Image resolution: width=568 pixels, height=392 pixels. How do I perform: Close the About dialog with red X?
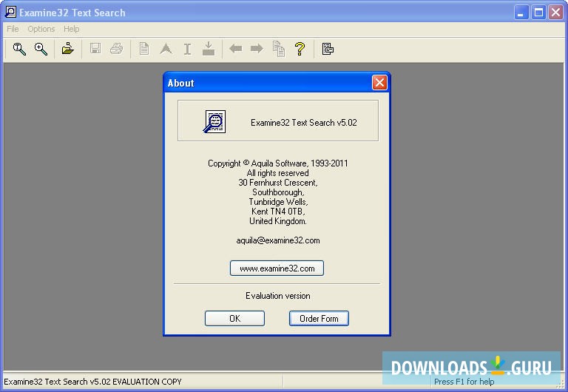[x=379, y=83]
